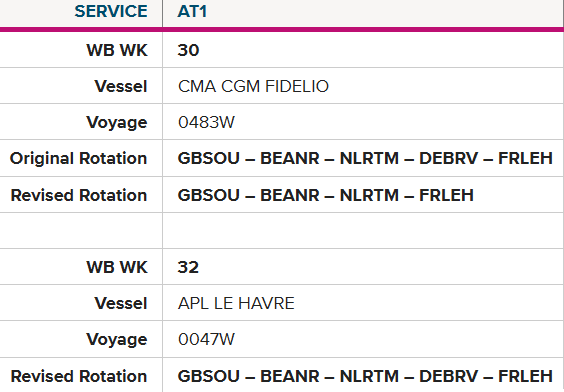Screen dimensions: 564x392
Task: Click the empty separator row cell
Action: click(363, 231)
